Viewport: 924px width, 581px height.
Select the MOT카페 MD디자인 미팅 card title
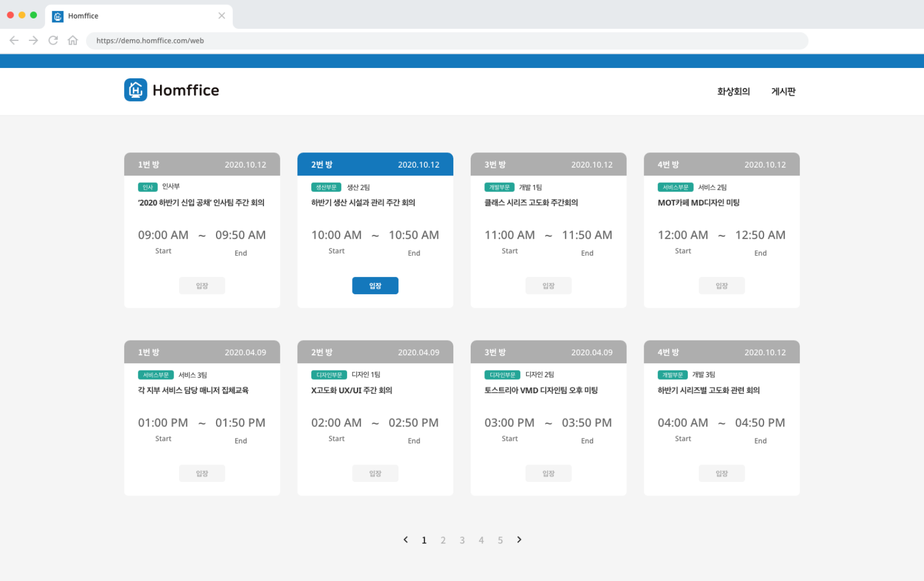coord(698,202)
